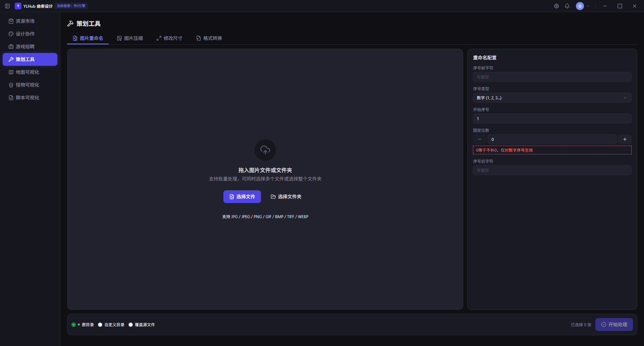Switch to 图片重命名 tab
644x346 pixels.
click(x=88, y=38)
